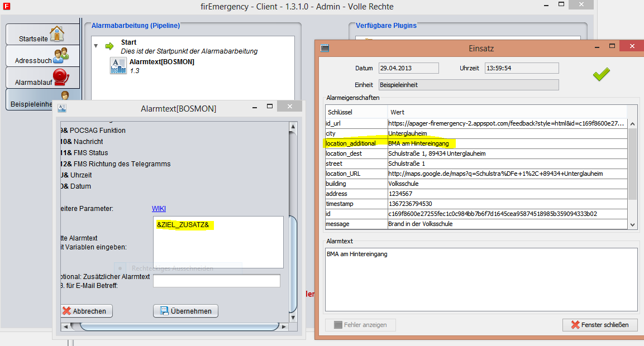Click Übernehmen to apply alarm text

click(x=185, y=311)
